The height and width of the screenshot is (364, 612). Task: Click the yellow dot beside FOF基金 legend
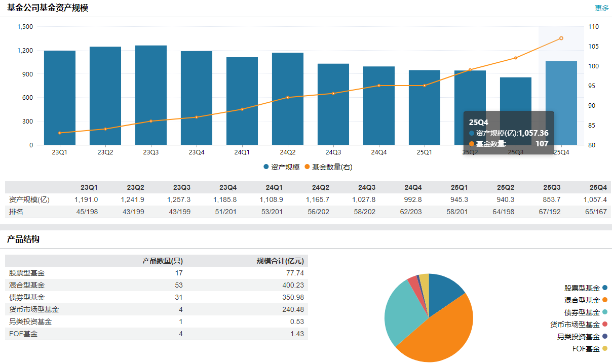[x=605, y=349]
